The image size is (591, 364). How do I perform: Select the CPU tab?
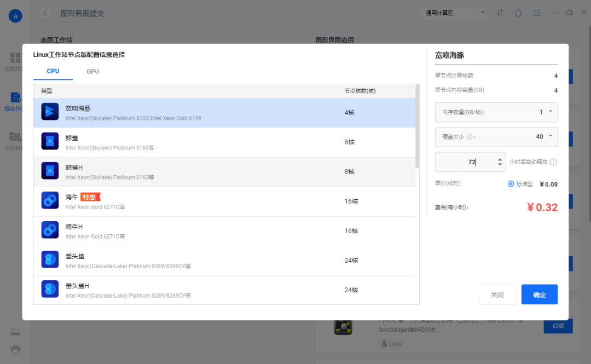tap(53, 71)
